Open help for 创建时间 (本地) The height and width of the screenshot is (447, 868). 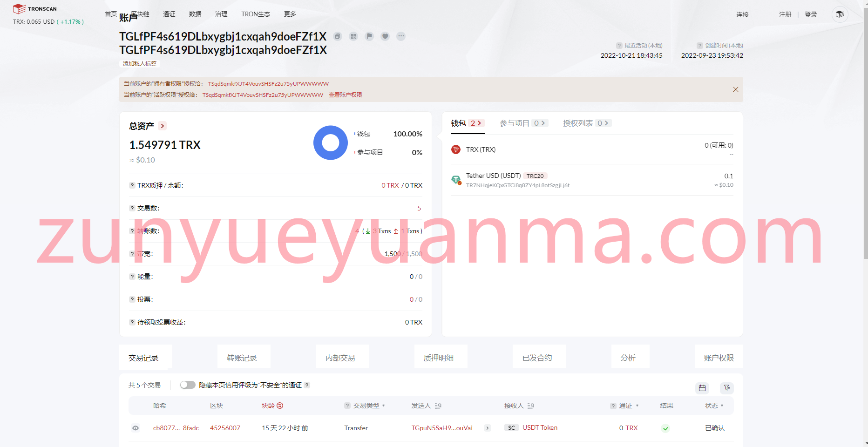point(699,46)
